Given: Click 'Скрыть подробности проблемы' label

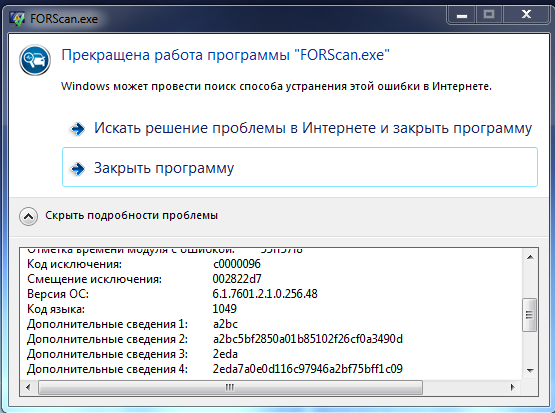Looking at the screenshot, I should tap(131, 216).
